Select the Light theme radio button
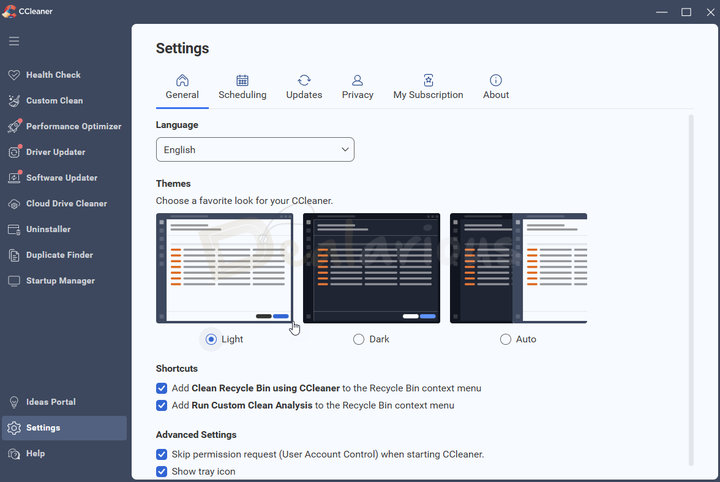The image size is (720, 482). 211,339
